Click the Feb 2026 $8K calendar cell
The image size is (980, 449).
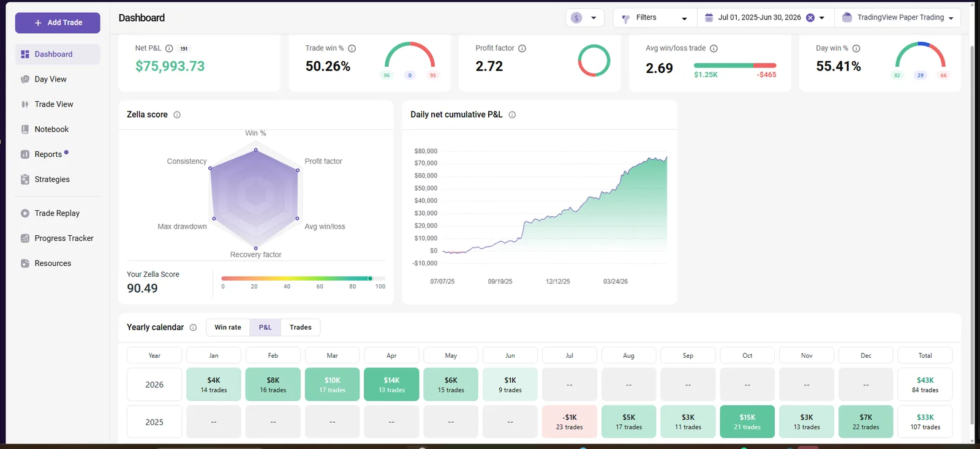(x=273, y=385)
